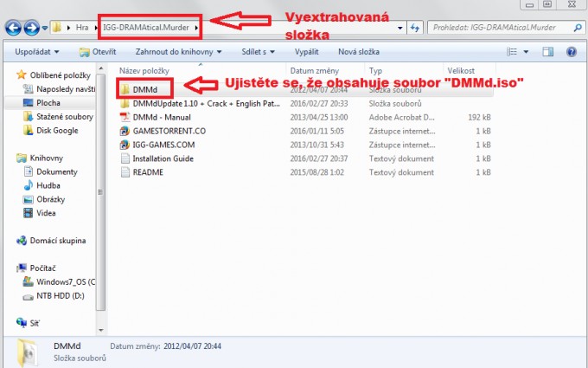This screenshot has width=588, height=368.
Task: Refresh the folder with the refresh icon
Action: point(415,28)
